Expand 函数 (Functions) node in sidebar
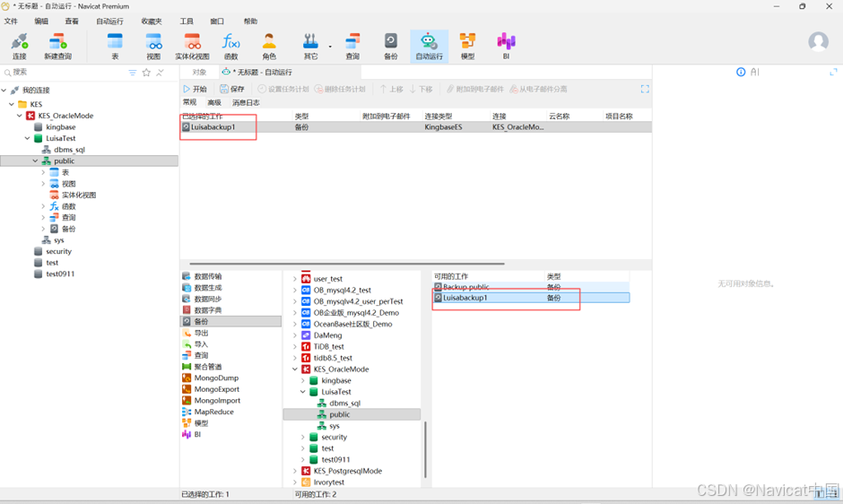843x504 pixels. 44,206
